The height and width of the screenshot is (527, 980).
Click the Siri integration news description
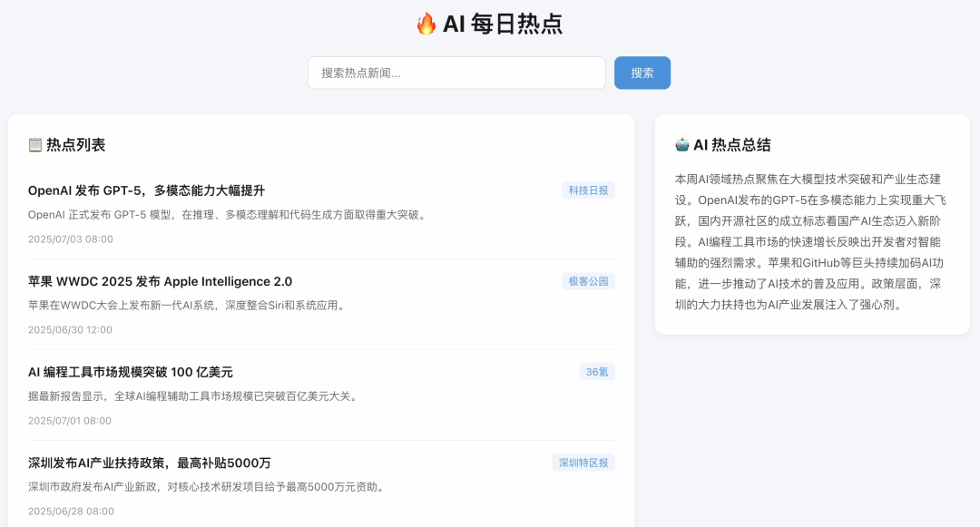(x=188, y=306)
